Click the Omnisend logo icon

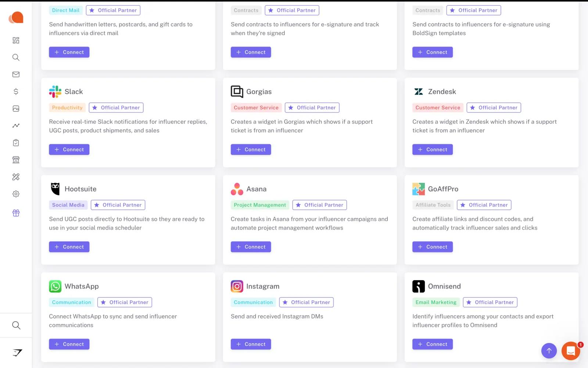pyautogui.click(x=419, y=286)
